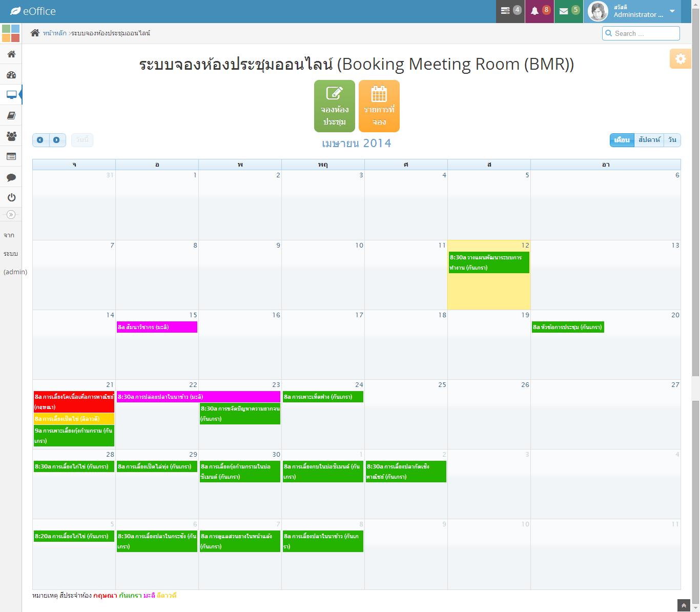Click the magenta มะลิ legend label
Viewport: 700px width, 612px height.
click(149, 596)
